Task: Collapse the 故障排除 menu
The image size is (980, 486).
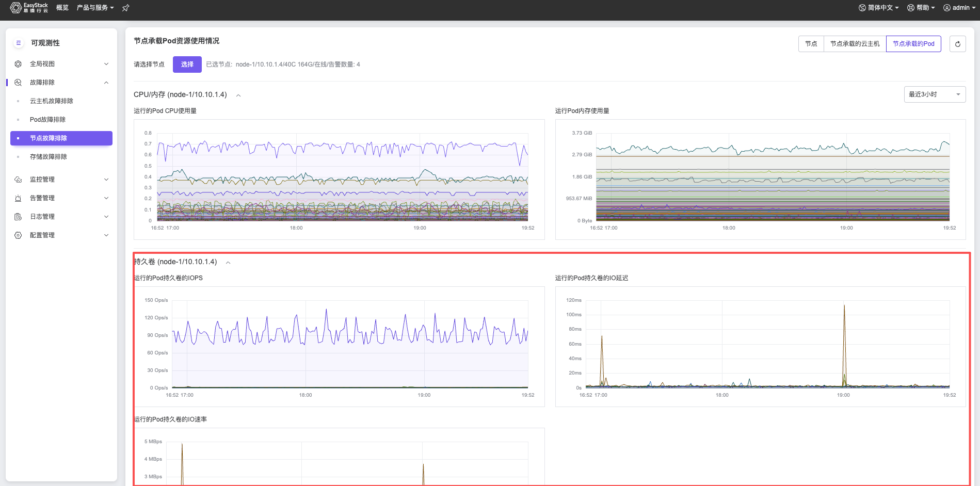Action: (106, 83)
